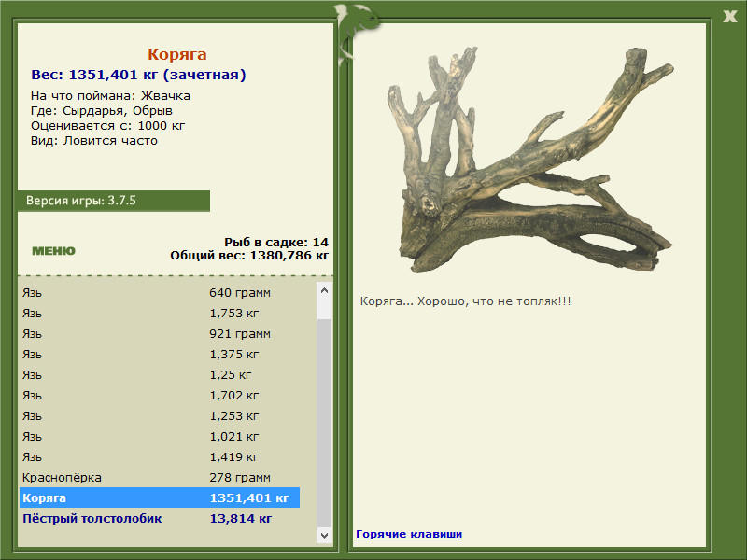This screenshot has width=747, height=560.
Task: Click the На что поймана: Жвачка line
Action: click(110, 96)
